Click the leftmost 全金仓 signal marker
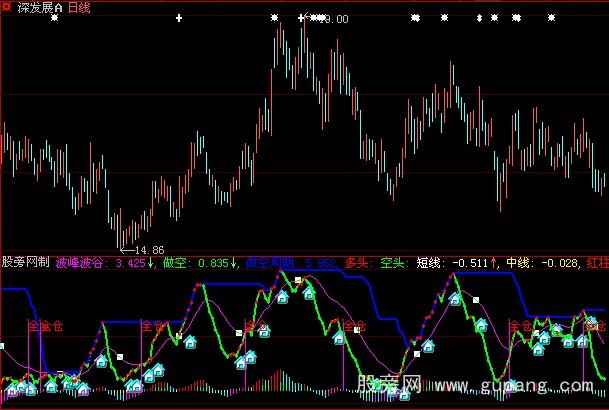Screen dimensions: 609x410 pos(45,325)
